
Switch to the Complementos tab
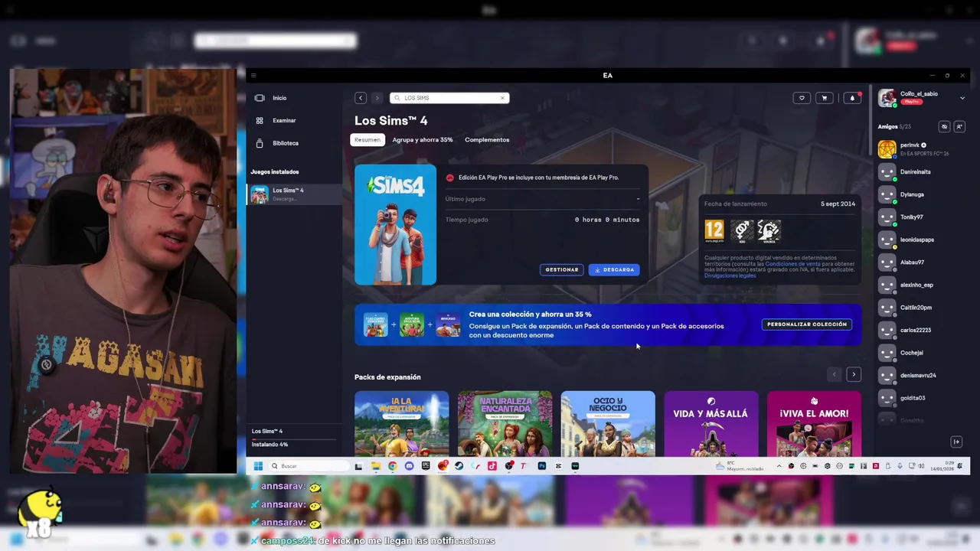point(487,139)
